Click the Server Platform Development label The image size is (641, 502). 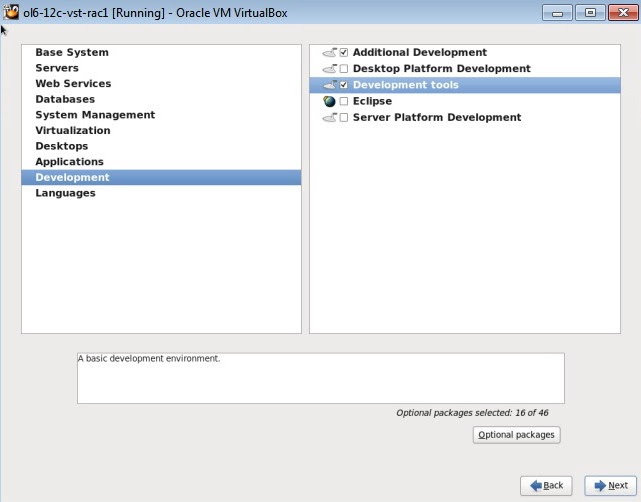437,118
